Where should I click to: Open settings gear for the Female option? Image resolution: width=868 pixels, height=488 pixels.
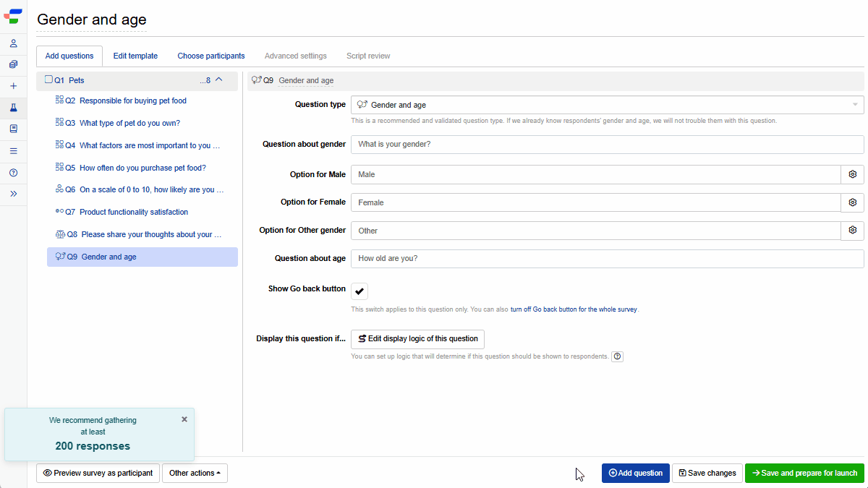tap(852, 202)
